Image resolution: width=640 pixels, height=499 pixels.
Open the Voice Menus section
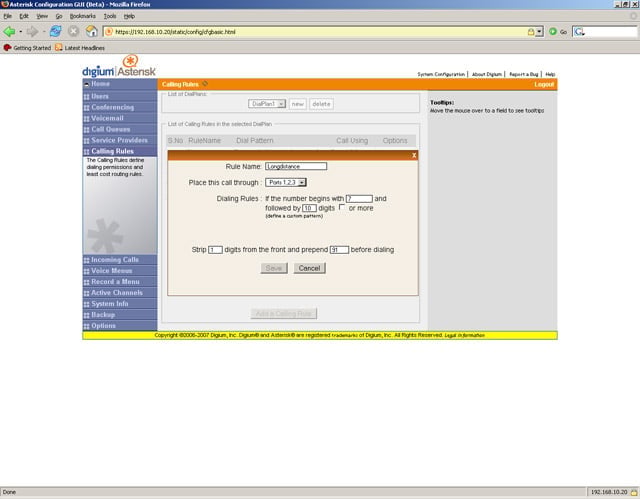120,271
